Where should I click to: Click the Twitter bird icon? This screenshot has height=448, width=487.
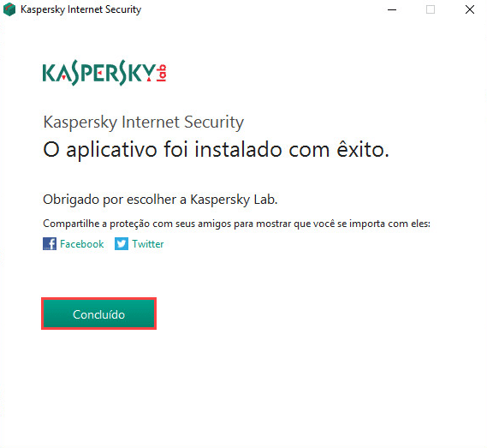[122, 244]
